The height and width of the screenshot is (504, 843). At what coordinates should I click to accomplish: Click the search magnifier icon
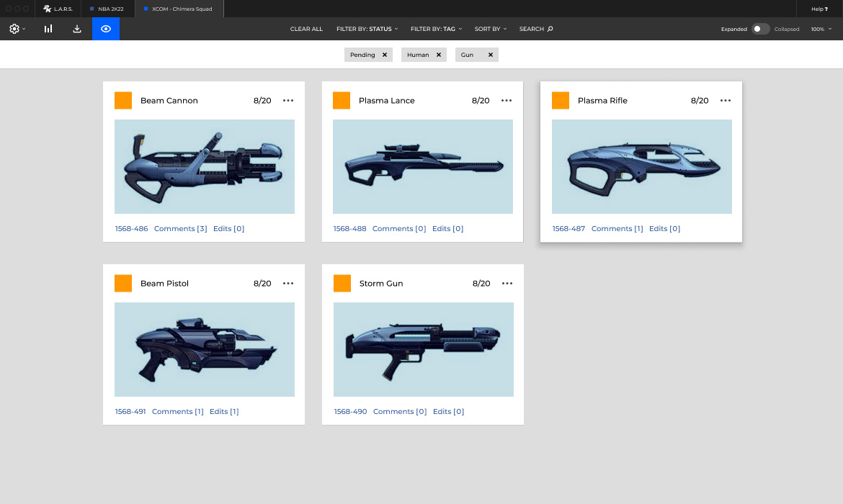pos(550,29)
